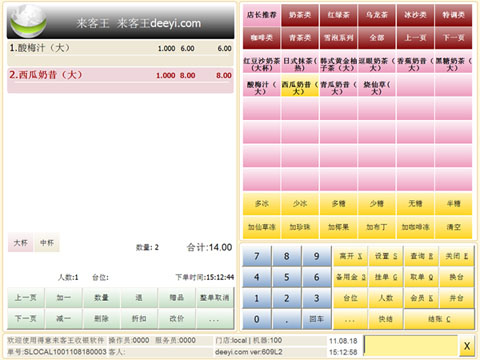Click 挂单 G to hold order
The image size is (480, 360).
tap(386, 277)
